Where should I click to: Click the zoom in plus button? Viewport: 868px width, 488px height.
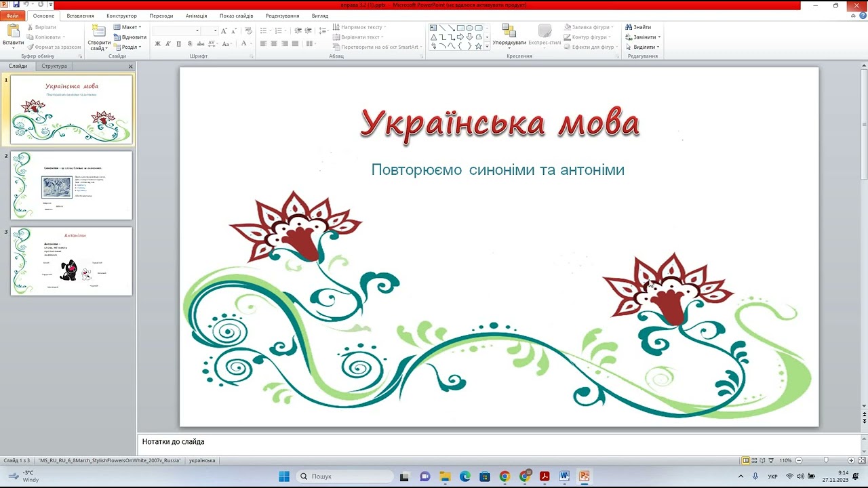(x=851, y=460)
